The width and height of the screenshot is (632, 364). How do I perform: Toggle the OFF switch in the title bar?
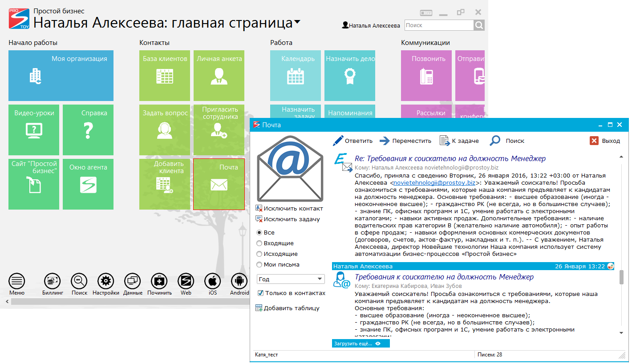(x=426, y=13)
